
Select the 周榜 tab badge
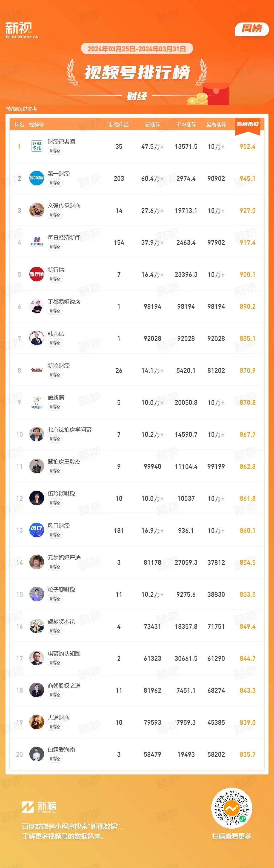252,29
